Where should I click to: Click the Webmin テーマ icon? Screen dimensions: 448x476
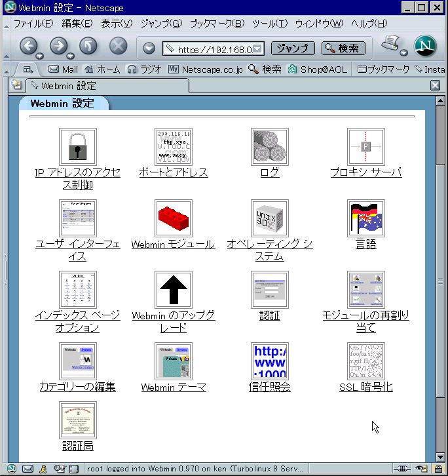[173, 361]
